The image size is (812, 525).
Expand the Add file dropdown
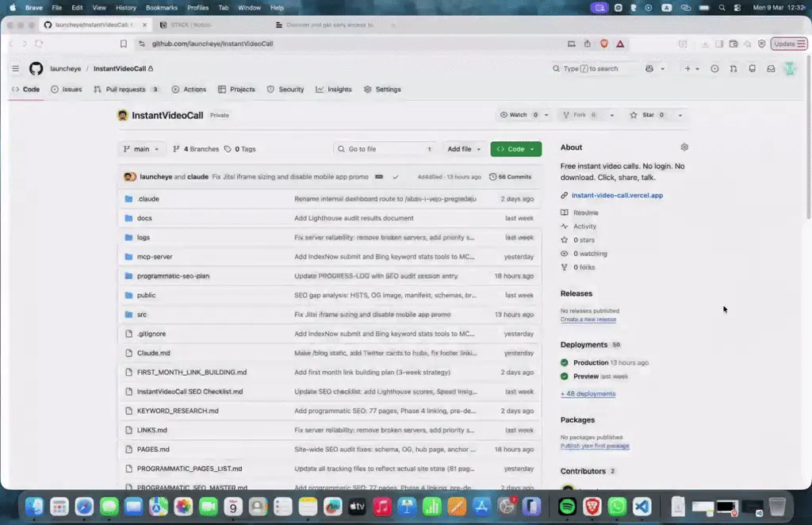pos(464,149)
